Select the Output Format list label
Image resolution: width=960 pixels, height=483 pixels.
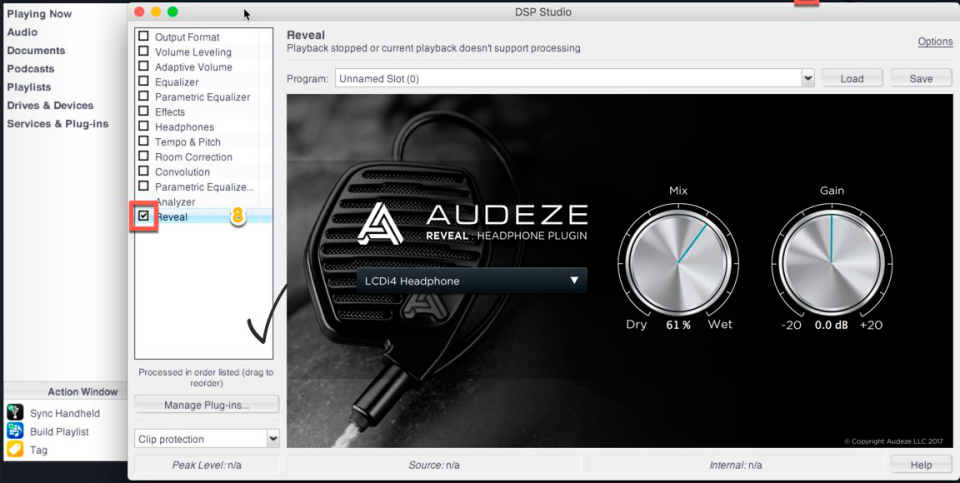point(187,37)
